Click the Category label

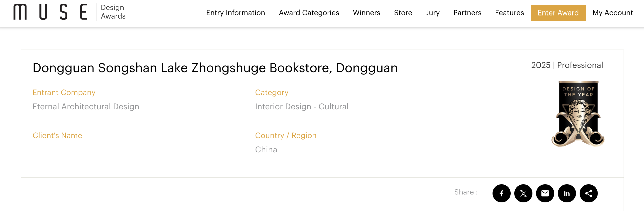271,93
